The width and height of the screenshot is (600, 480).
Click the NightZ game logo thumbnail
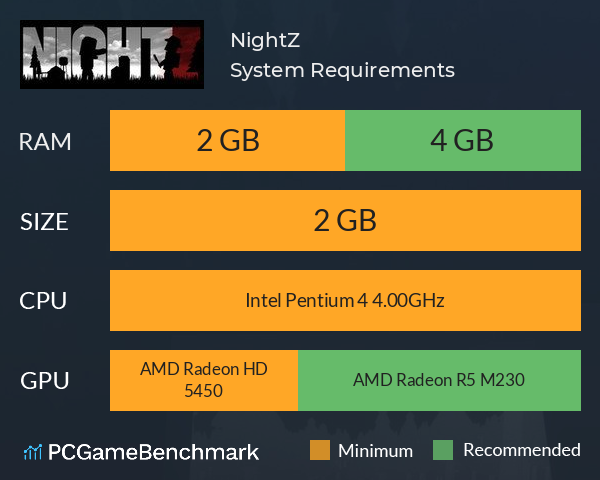tap(112, 54)
